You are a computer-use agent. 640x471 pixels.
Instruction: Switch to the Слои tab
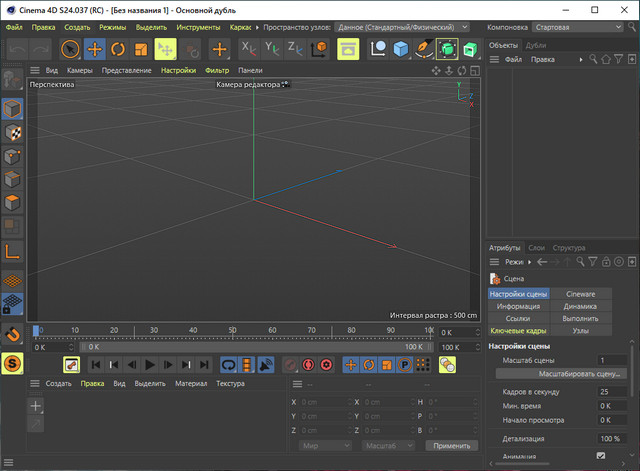[x=537, y=247]
